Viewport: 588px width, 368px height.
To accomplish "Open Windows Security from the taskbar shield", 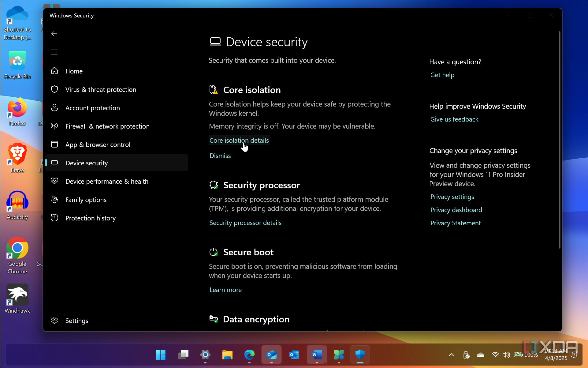I will click(x=360, y=355).
